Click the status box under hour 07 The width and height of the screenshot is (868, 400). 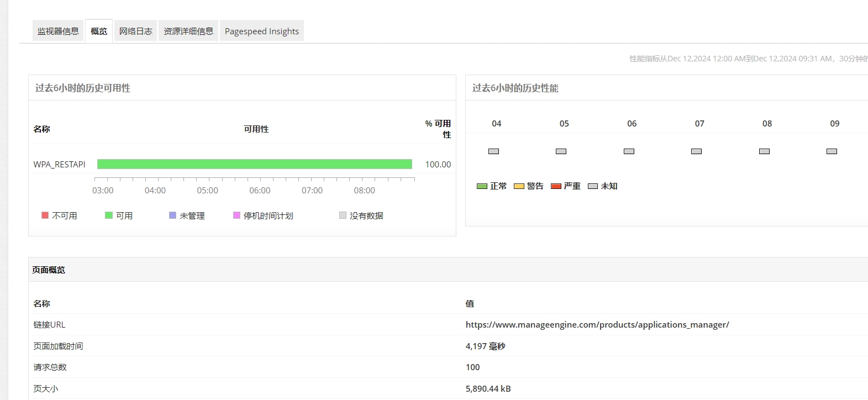click(697, 151)
